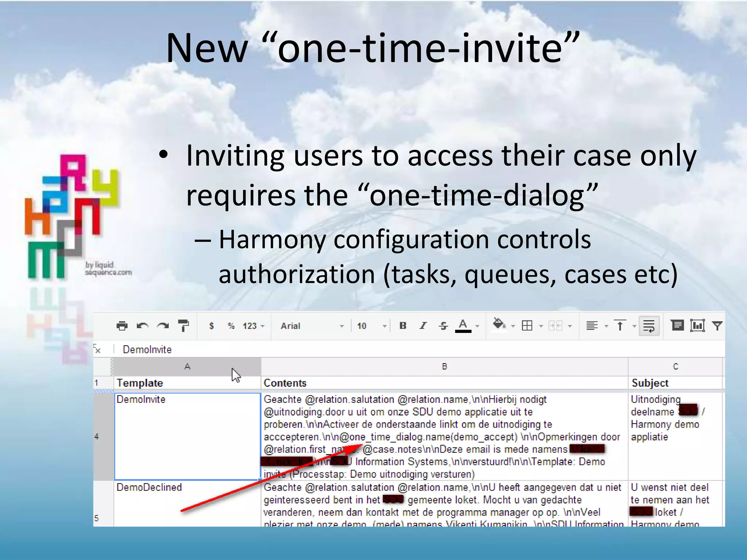Click the Template header cell
The width and height of the screenshot is (747, 560).
pos(187,383)
